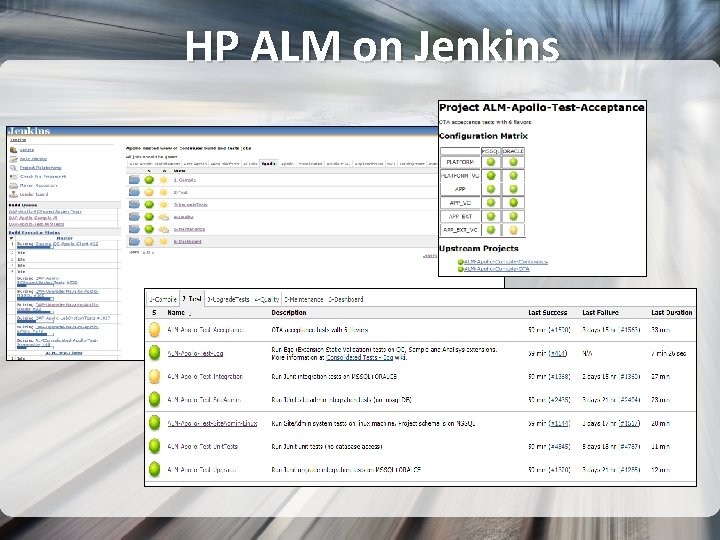
Task: Click green status ball of SiteAdmin-Linux job
Action: point(155,423)
